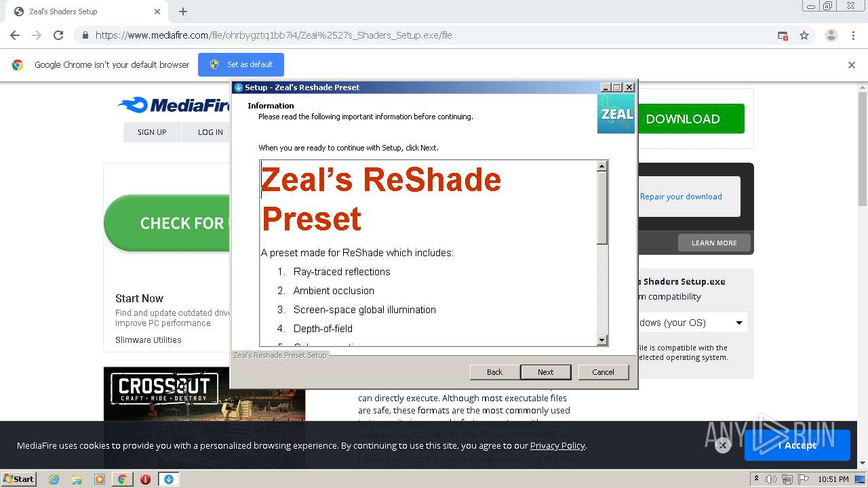Click the green CHECK FOR button ad
The height and width of the screenshot is (488, 868).
pos(167,223)
